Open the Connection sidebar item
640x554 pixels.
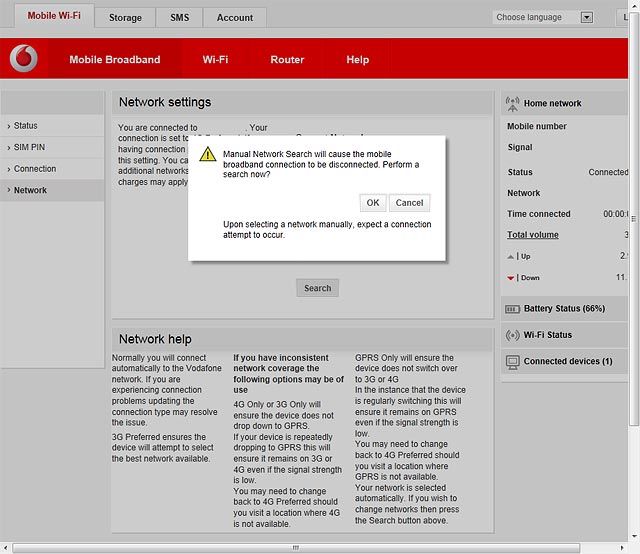point(52,169)
